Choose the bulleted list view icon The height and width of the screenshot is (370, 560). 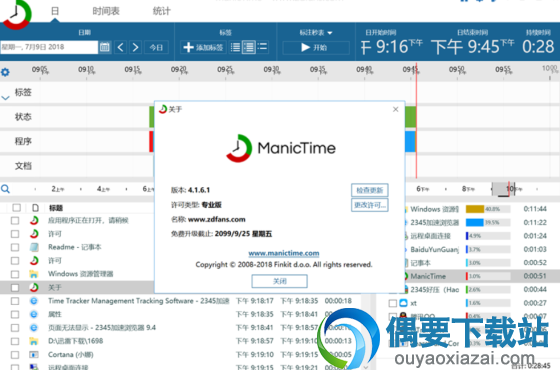[262, 47]
